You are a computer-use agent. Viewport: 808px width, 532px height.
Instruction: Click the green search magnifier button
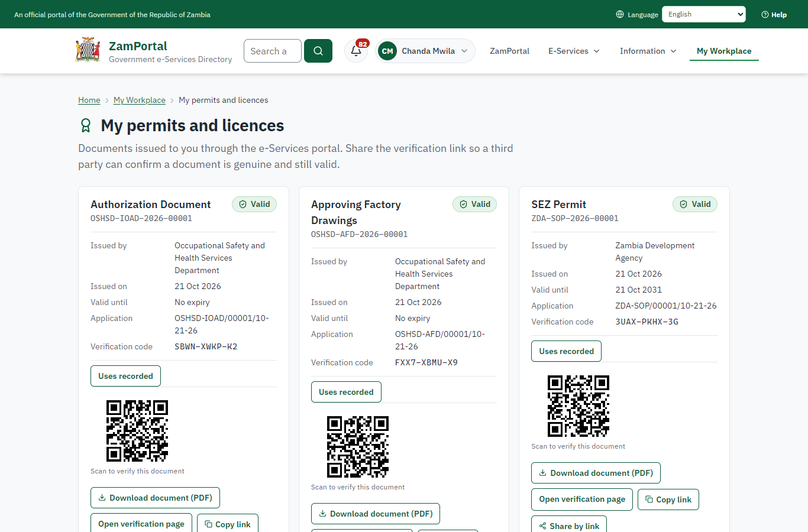[318, 51]
